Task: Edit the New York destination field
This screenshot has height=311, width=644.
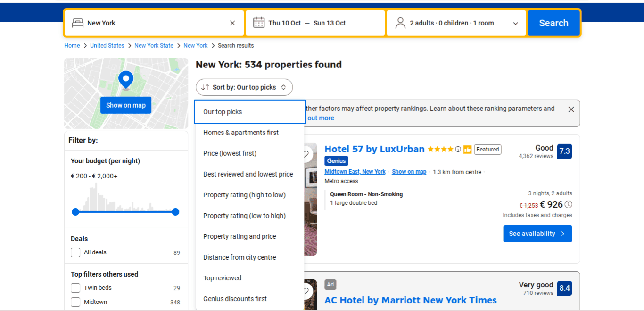Action: point(154,23)
